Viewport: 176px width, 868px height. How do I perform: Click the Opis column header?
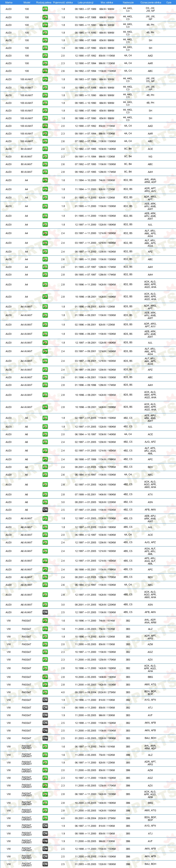coord(169,2)
